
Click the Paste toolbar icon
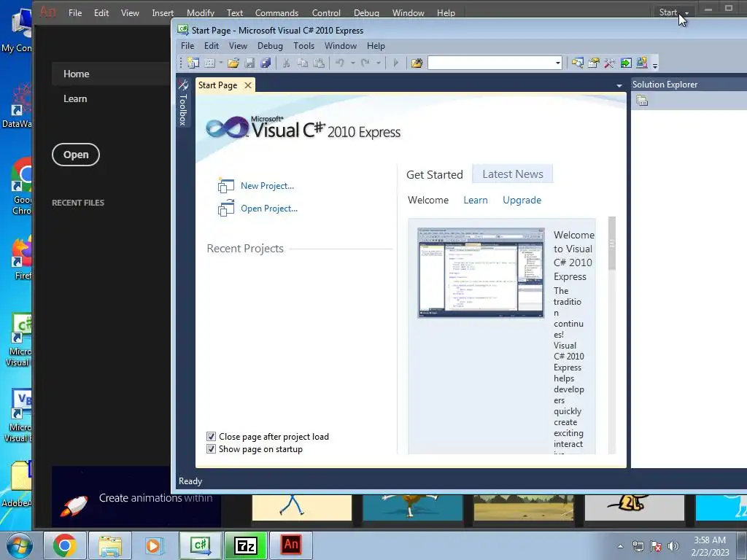pos(319,63)
